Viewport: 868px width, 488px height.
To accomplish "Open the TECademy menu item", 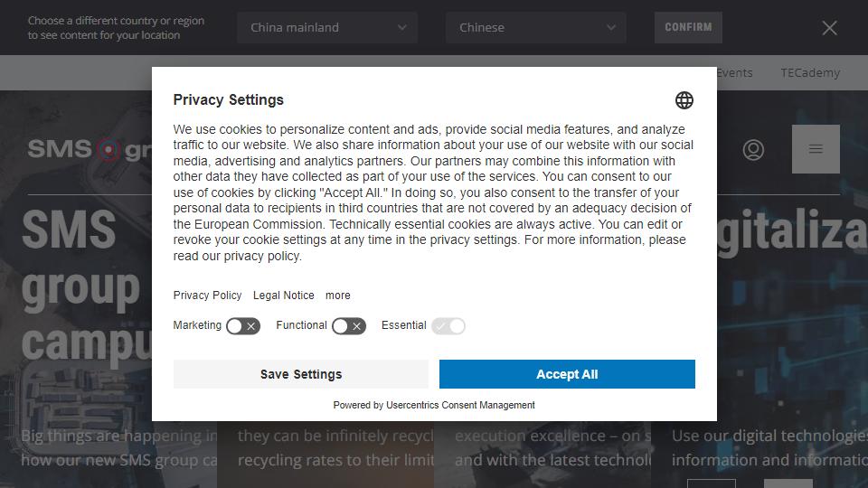I will 810,73.
